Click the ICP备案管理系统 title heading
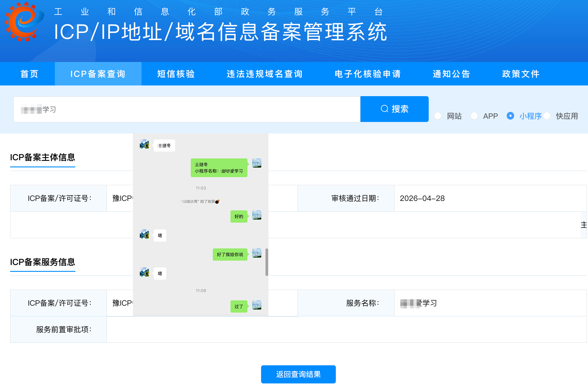 (x=220, y=32)
